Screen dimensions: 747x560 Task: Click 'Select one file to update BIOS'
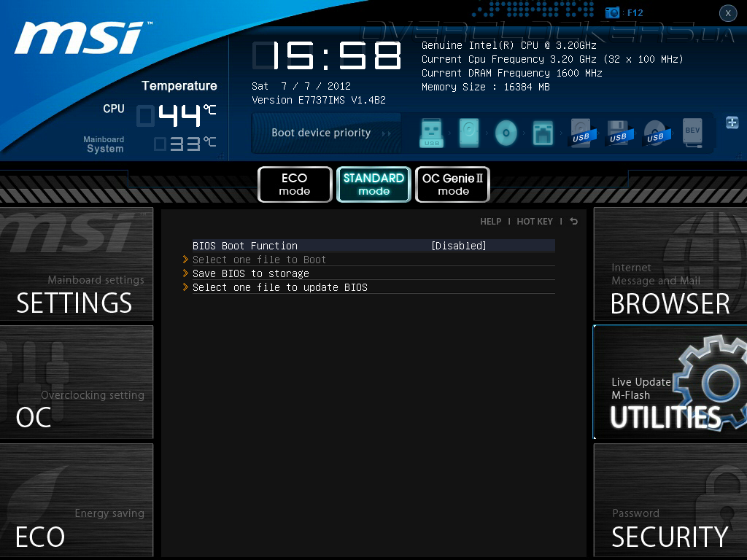tap(280, 287)
